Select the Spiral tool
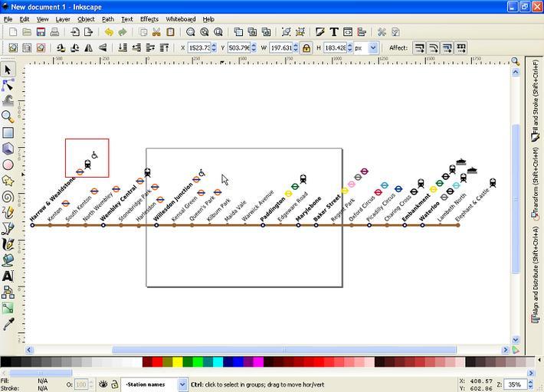The height and width of the screenshot is (392, 544). click(8, 197)
